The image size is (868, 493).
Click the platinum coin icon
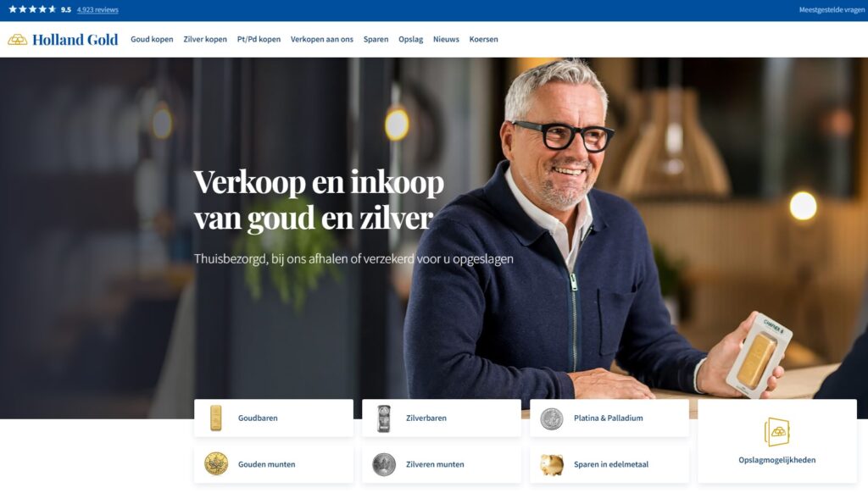[x=551, y=418]
